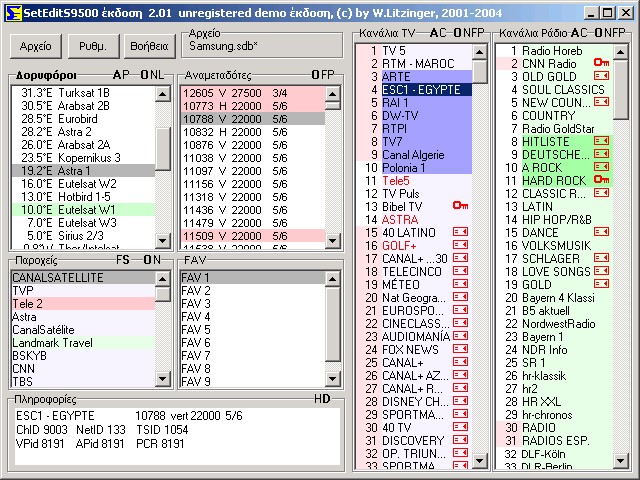Open the Βοήθεια help menu

(x=145, y=46)
